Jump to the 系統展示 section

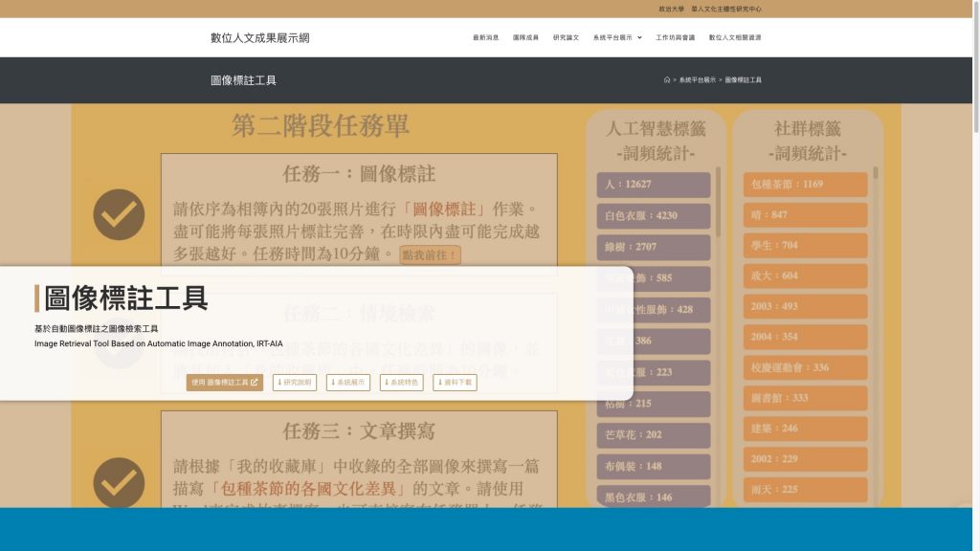348,383
